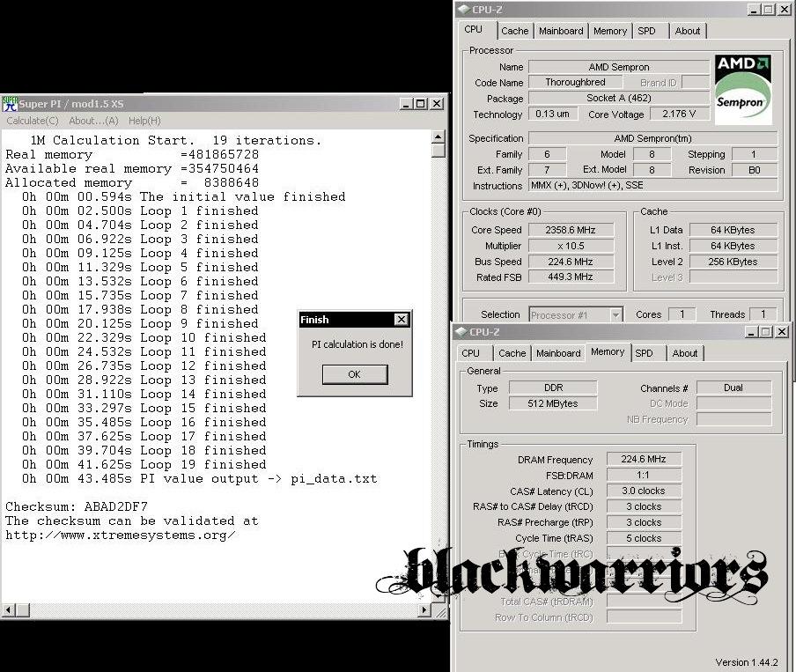This screenshot has width=796, height=672.
Task: Select Memory tab in lower CPU-Z window
Action: pyautogui.click(x=608, y=351)
